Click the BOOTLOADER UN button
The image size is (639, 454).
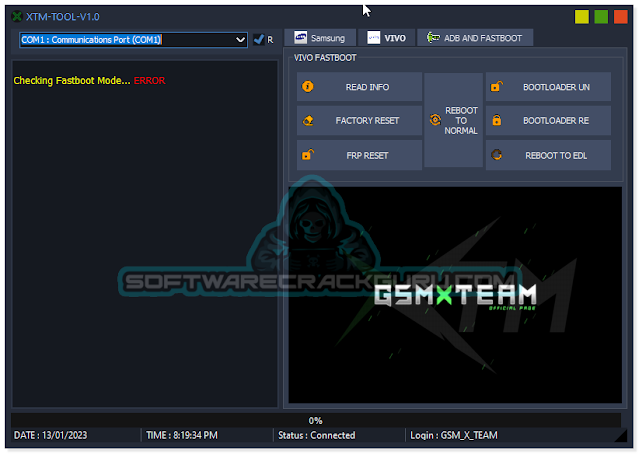[x=548, y=87]
